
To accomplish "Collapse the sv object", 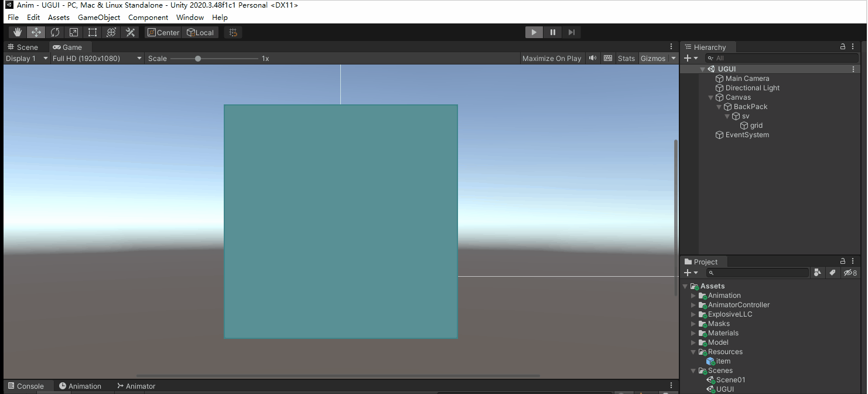I will (727, 116).
